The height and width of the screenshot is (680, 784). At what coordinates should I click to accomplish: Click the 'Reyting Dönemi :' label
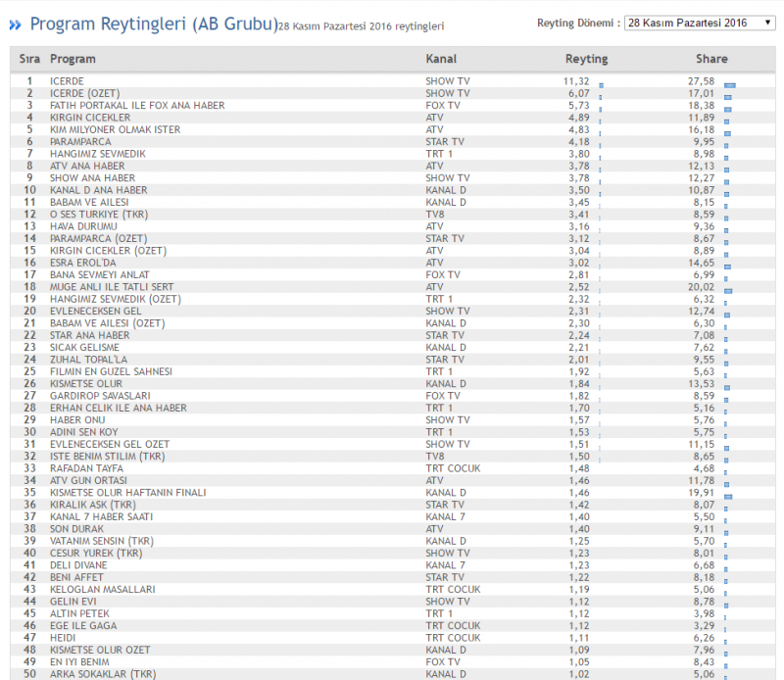pyautogui.click(x=578, y=23)
